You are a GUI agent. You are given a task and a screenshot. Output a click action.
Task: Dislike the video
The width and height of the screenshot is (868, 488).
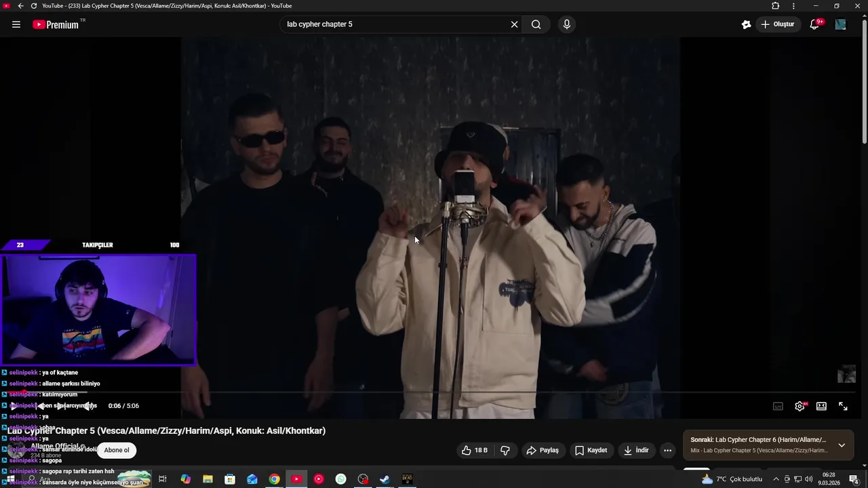coord(505,450)
